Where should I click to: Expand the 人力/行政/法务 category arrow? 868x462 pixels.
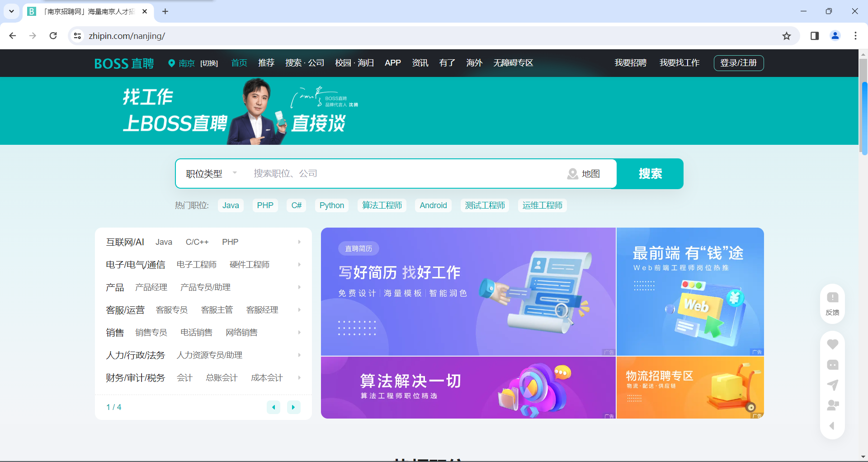tap(299, 355)
